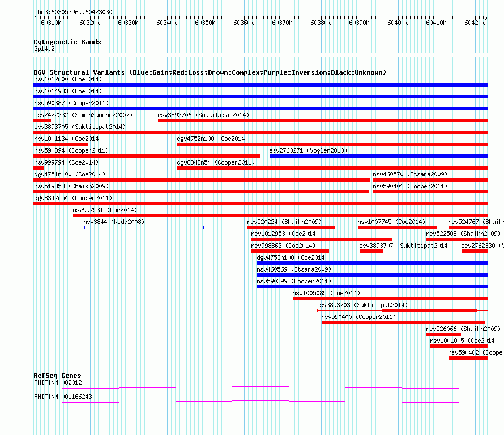Click the Cytogenetic Bands track title
Viewport: 504px width, 435px height.
tap(67, 42)
